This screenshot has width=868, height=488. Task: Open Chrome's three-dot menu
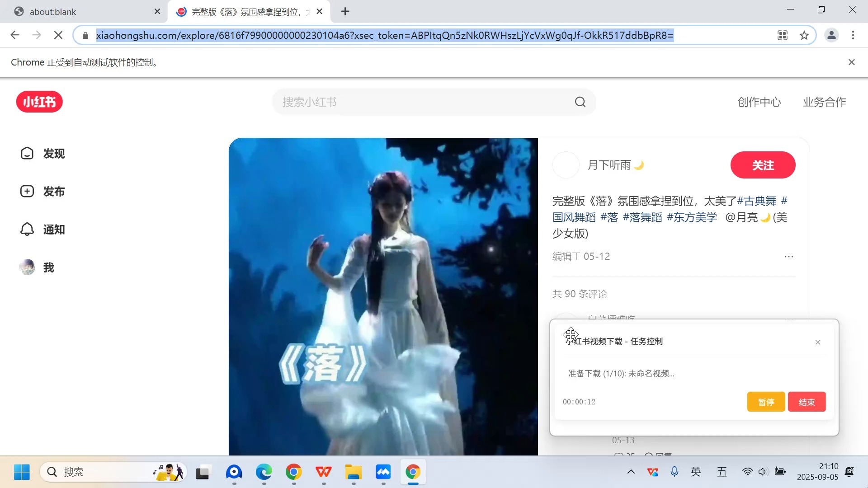(853, 35)
